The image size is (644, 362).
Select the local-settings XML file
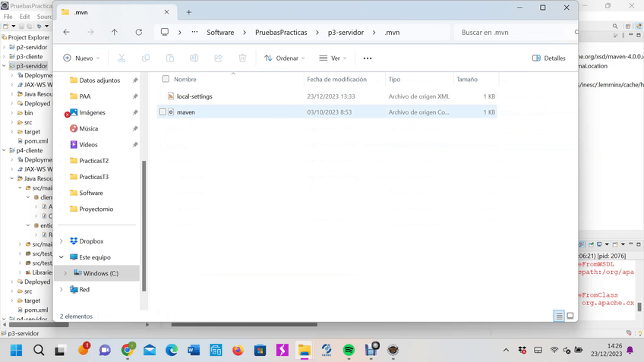[194, 96]
